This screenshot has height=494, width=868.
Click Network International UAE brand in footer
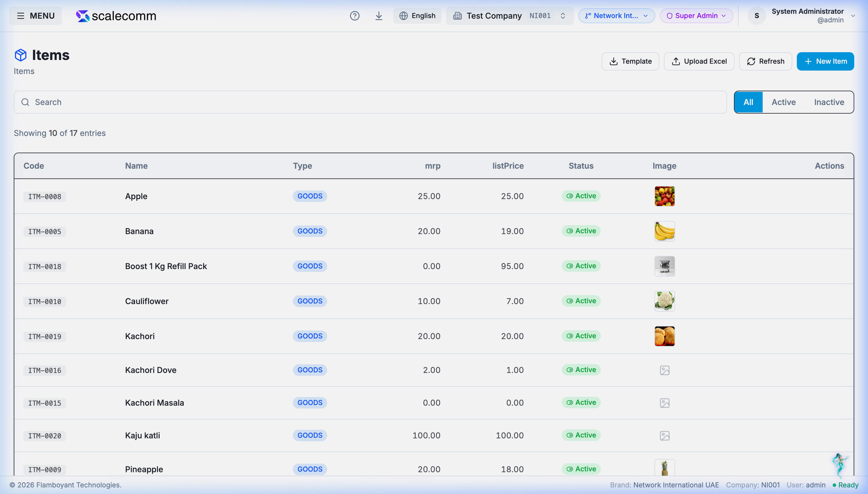(x=676, y=485)
